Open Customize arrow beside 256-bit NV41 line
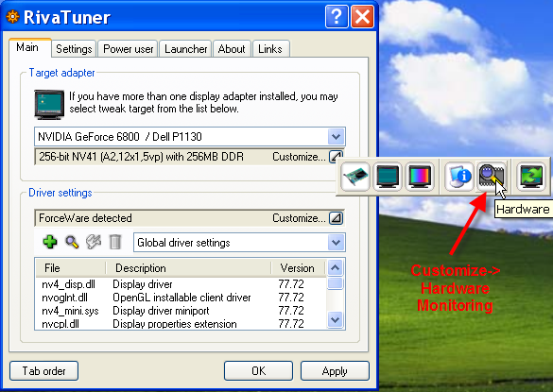 [x=336, y=156]
